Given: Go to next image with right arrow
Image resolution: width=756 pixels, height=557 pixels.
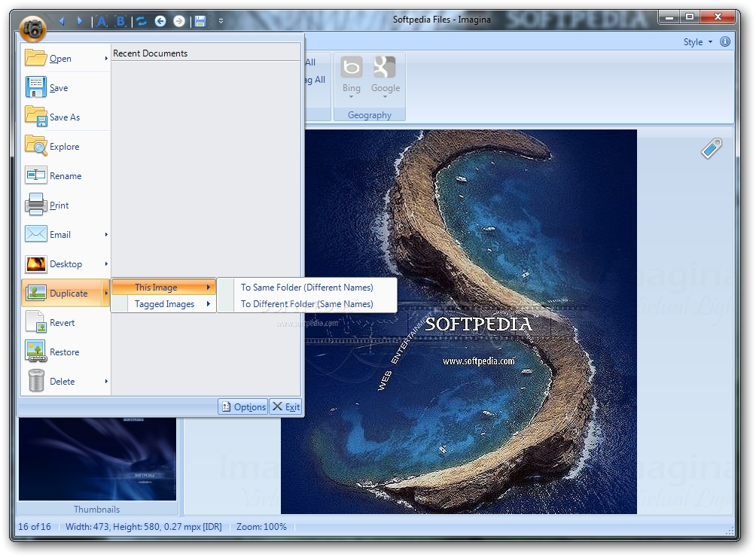Looking at the screenshot, I should [x=80, y=21].
